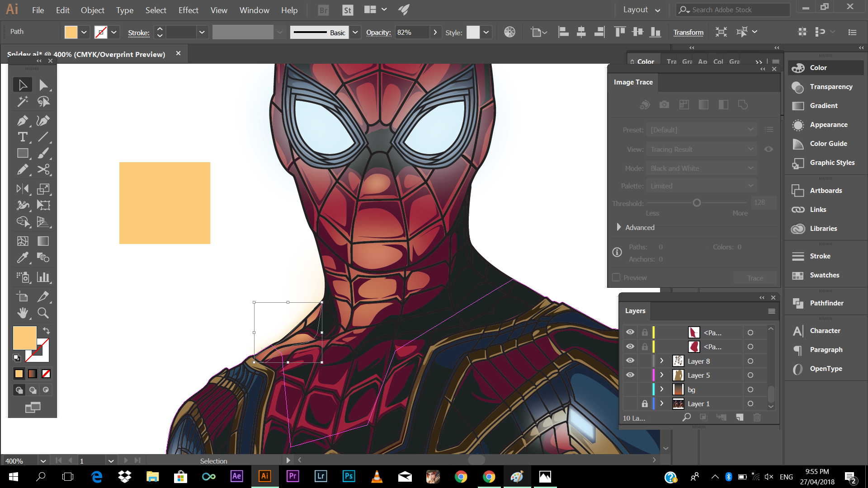This screenshot has width=868, height=488.
Task: Expand Layer 1 contents
Action: pos(661,404)
